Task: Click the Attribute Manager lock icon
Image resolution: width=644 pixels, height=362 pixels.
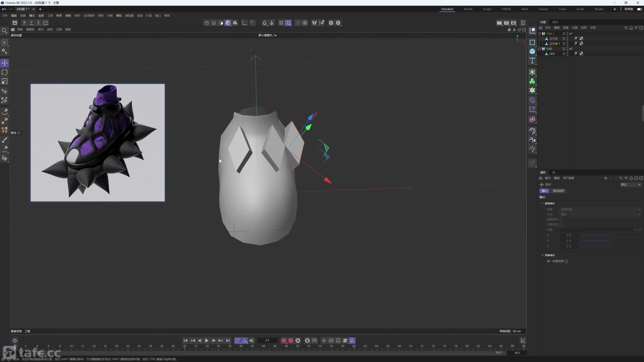Action: pyautogui.click(x=631, y=178)
